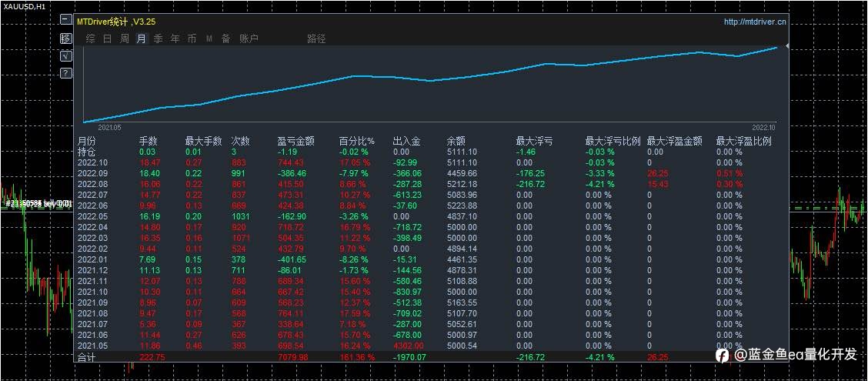Open help with the ? icon

coord(66,73)
